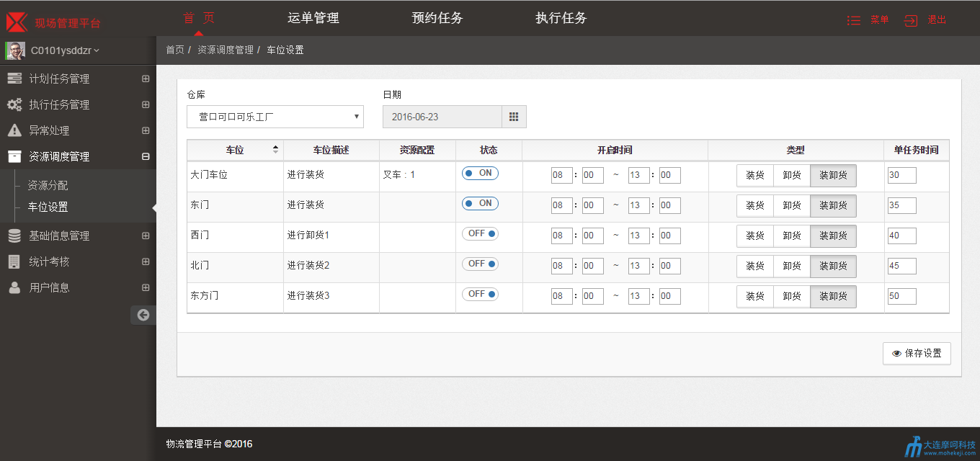Click task time field showing 35
The image size is (980, 461).
pos(902,205)
